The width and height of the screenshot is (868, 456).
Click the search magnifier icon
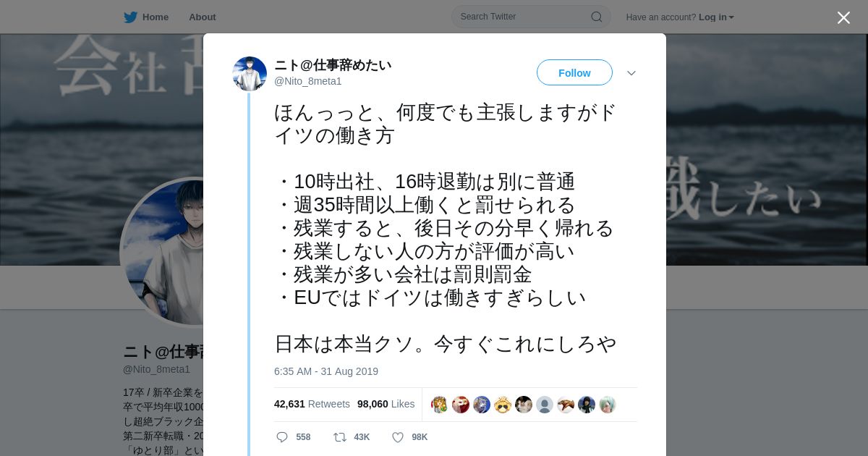click(597, 17)
